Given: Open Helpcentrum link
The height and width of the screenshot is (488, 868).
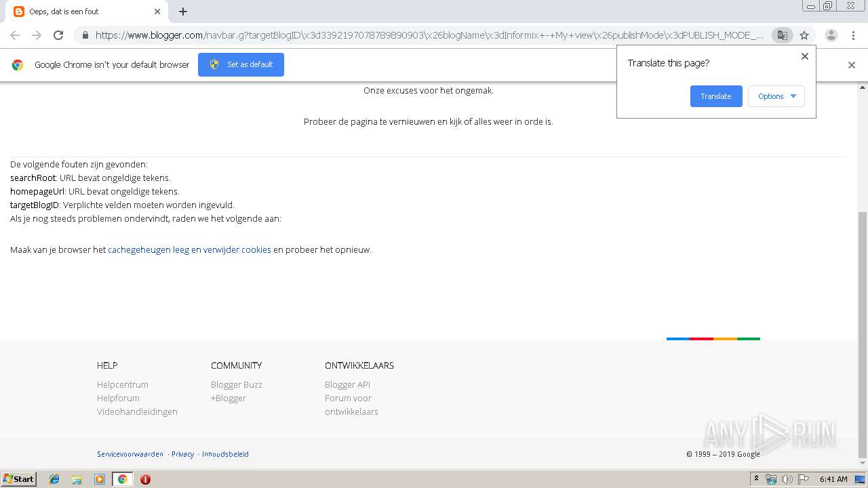Looking at the screenshot, I should pyautogui.click(x=123, y=384).
